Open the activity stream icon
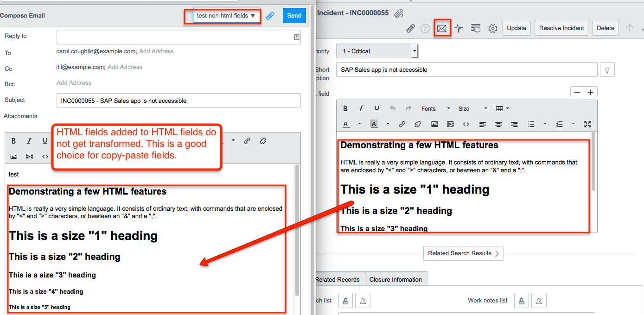Viewport: 644px width, 315px height. pyautogui.click(x=458, y=28)
